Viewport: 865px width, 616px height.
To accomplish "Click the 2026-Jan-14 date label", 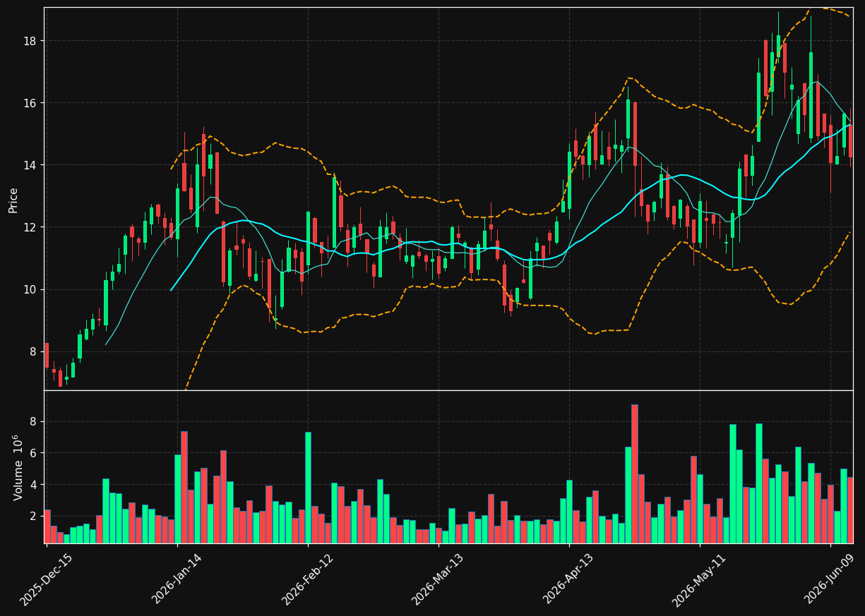I will 177,579.
